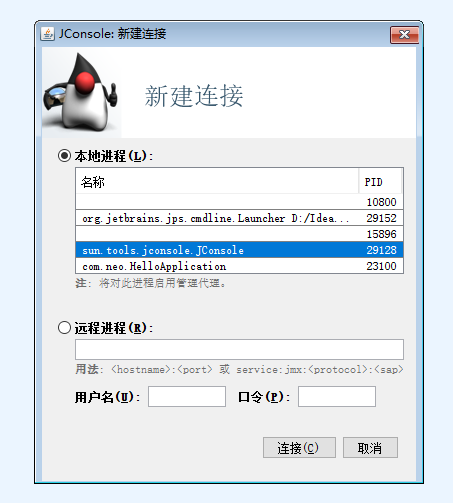This screenshot has width=453, height=503.
Task: Click the Duke mascot image
Action: [x=82, y=92]
